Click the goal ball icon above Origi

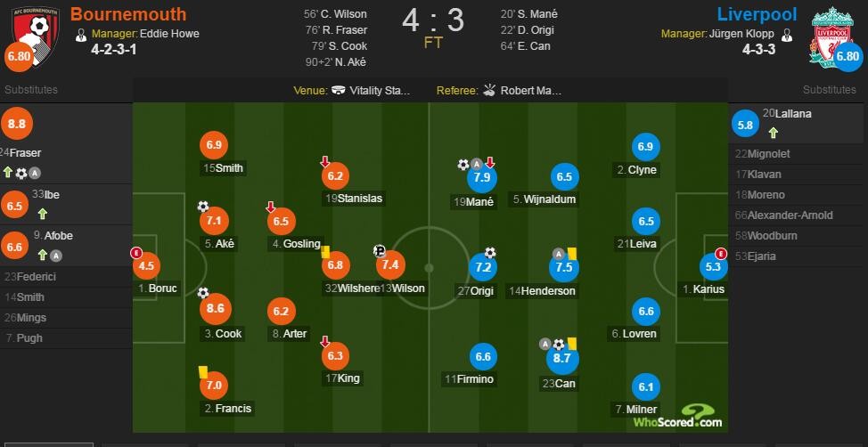(x=490, y=253)
